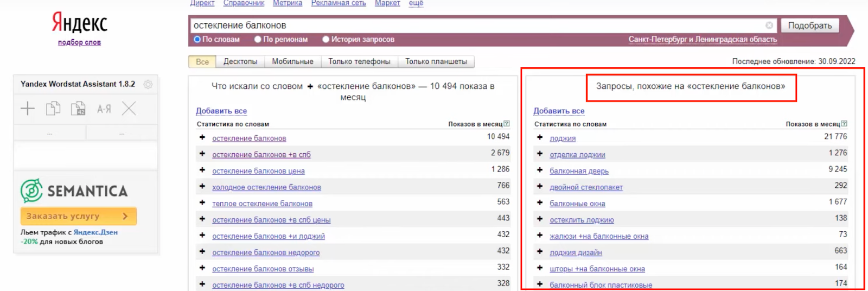Switch to the 'Только телефоны' tab
The image size is (868, 291).
[x=359, y=62]
